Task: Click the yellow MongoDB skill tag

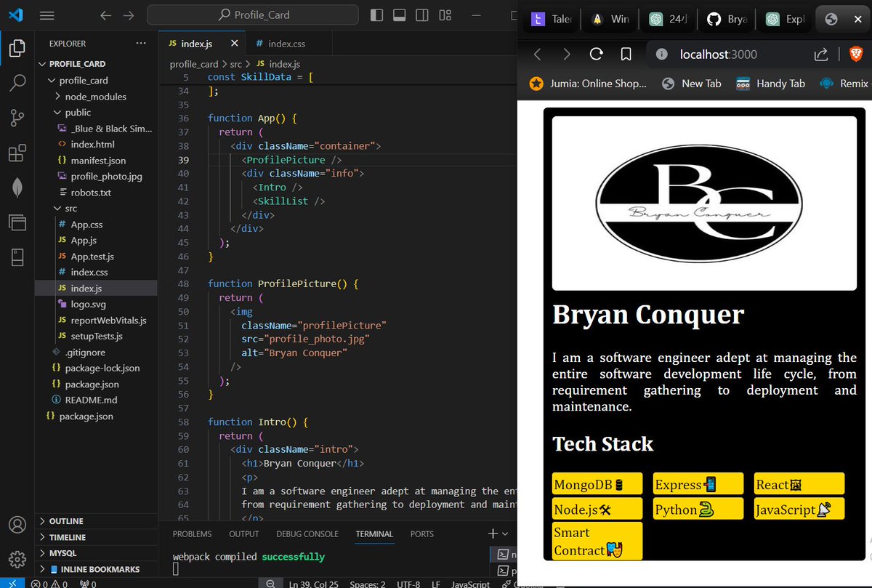Action: 597,484
